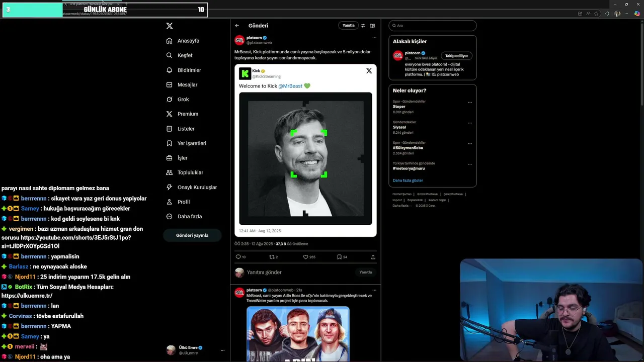Open the browser profile avatar
Screen dimensions: 644x362
[617, 14]
